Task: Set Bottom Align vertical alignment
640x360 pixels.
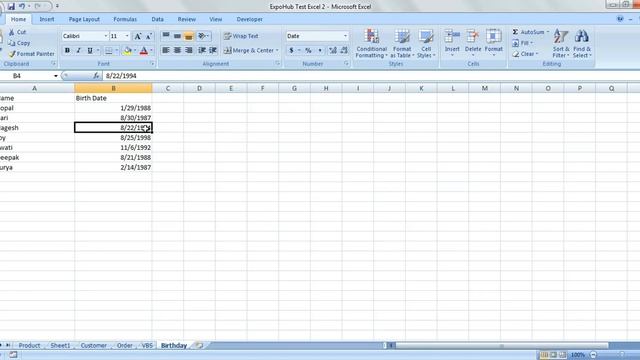Action: point(189,36)
